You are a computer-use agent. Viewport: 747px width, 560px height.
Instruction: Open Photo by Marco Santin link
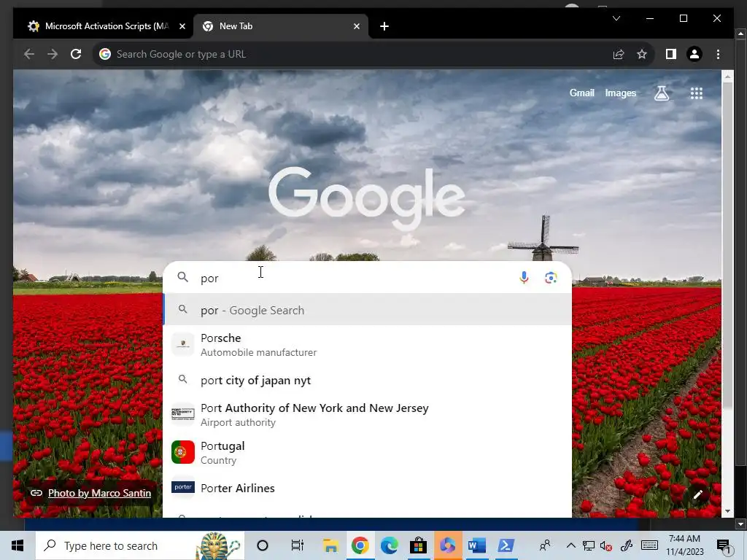point(99,493)
